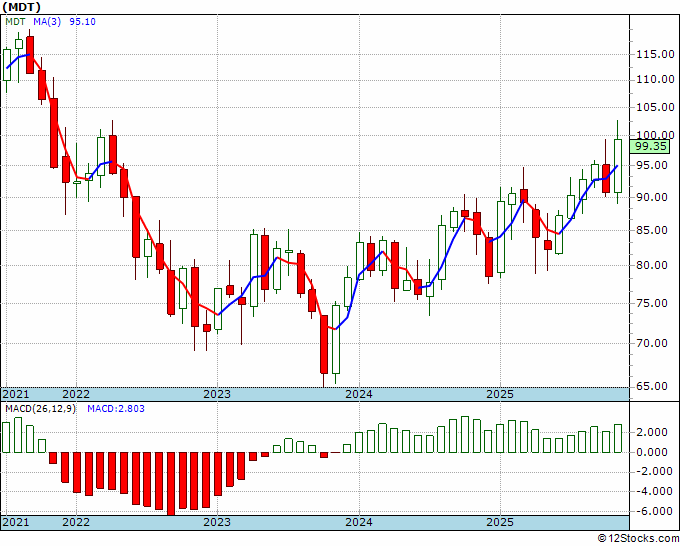680x546 pixels.
Task: Click the moving average value 95.10
Action: [82, 22]
